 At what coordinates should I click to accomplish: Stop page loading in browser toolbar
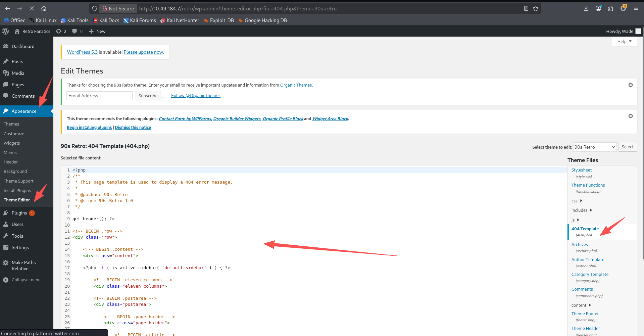(32, 8)
